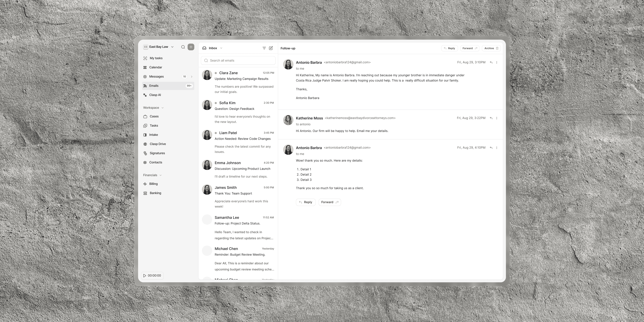Start the timer play button
This screenshot has height=322, width=644.
[145, 276]
